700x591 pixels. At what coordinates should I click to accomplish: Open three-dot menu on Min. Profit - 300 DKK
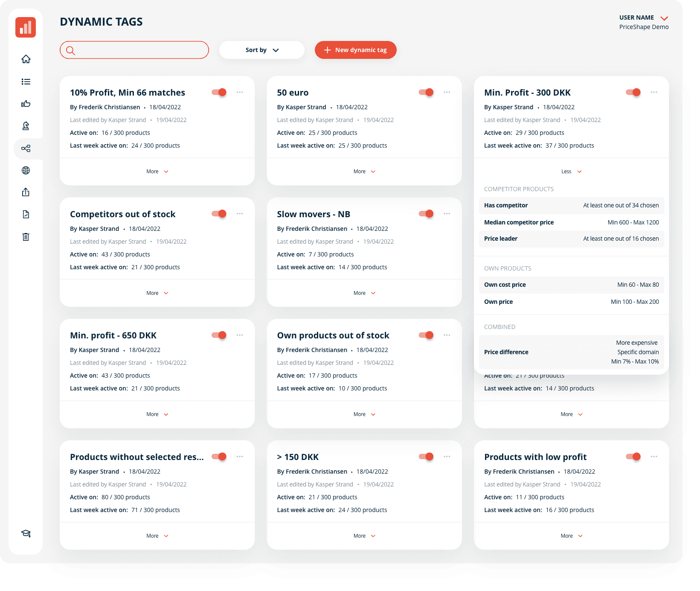(654, 92)
